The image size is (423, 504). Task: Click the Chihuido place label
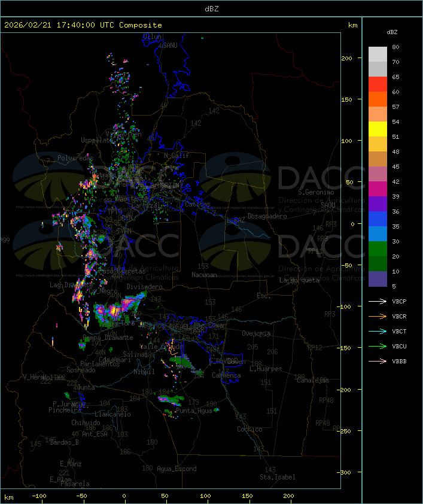pyautogui.click(x=86, y=423)
